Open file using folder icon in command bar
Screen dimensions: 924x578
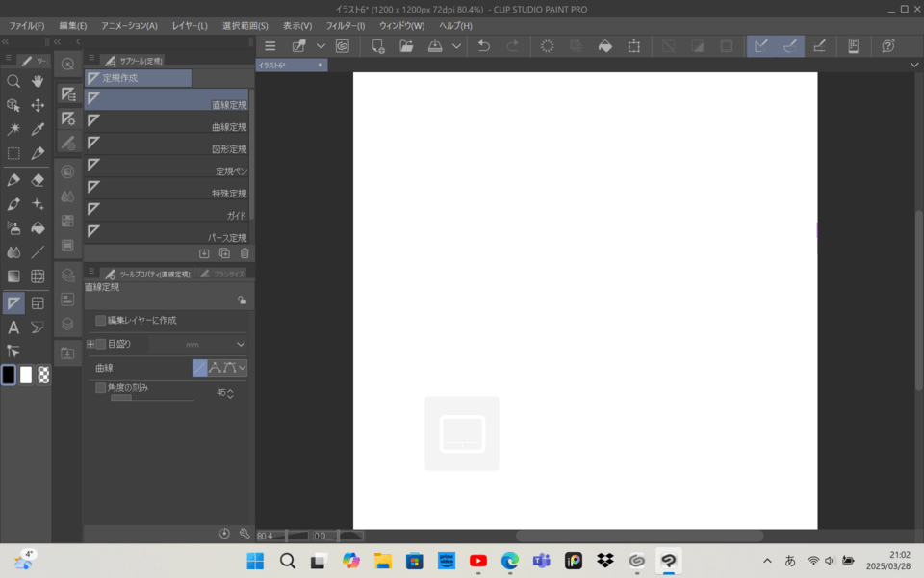coord(406,46)
